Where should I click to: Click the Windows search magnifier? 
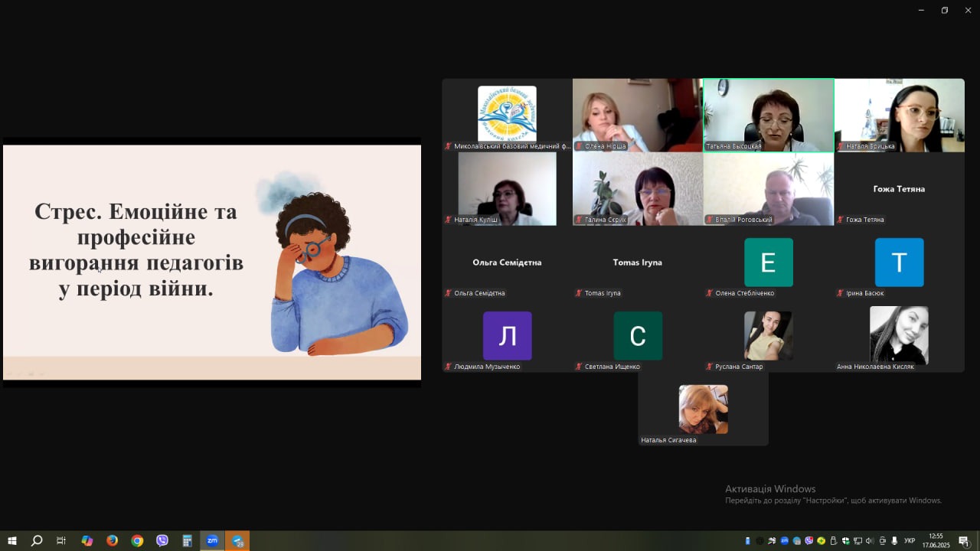coord(36,541)
